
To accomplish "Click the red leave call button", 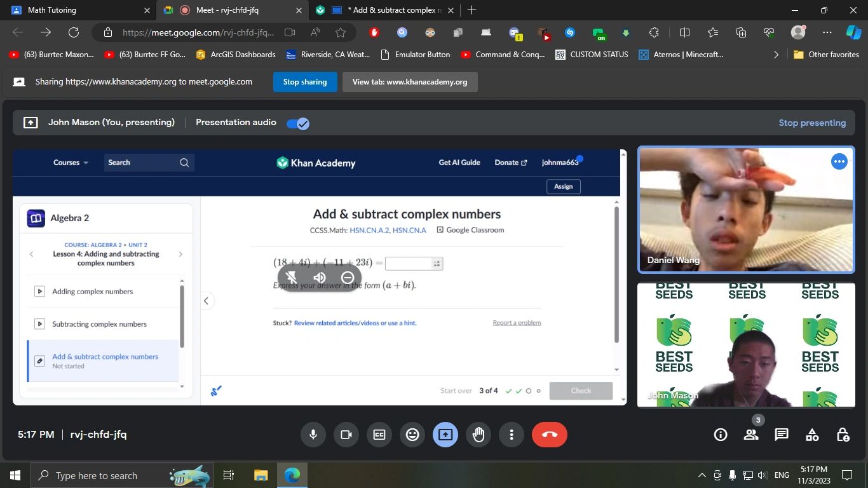I will coord(549,435).
